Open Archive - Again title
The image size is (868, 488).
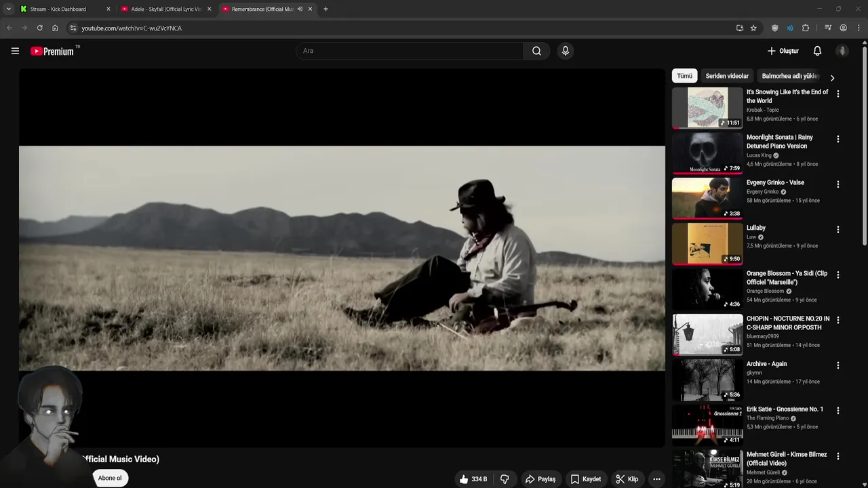click(x=767, y=364)
